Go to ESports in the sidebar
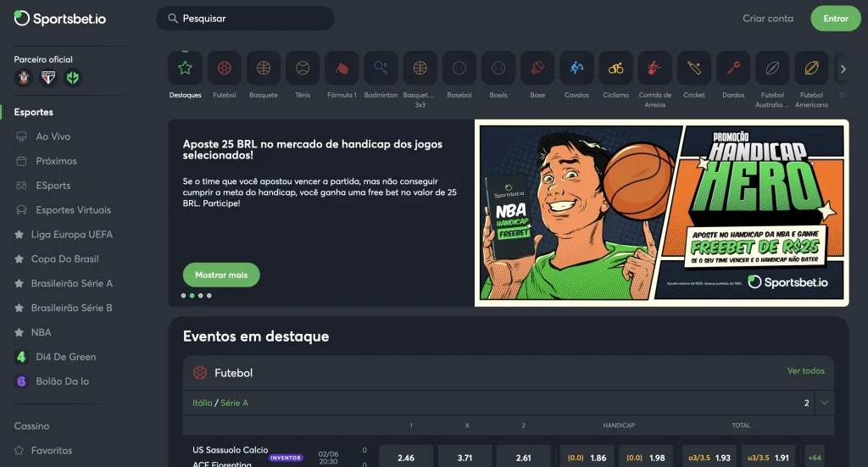The image size is (868, 467). [x=53, y=186]
